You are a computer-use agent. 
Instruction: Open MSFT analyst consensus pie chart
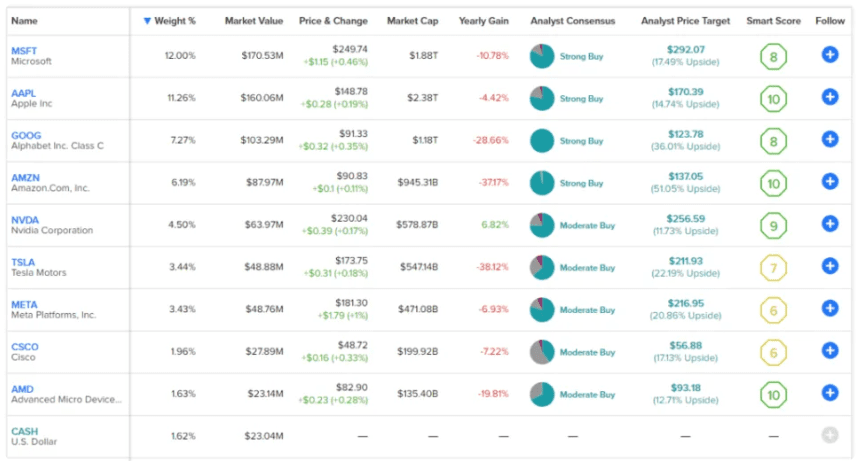(542, 56)
